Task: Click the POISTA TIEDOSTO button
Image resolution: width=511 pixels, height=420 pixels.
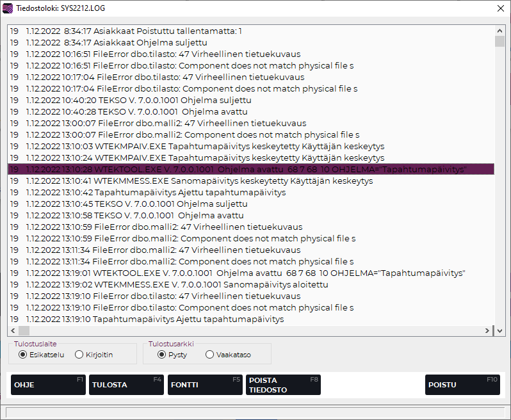Action: (x=282, y=385)
